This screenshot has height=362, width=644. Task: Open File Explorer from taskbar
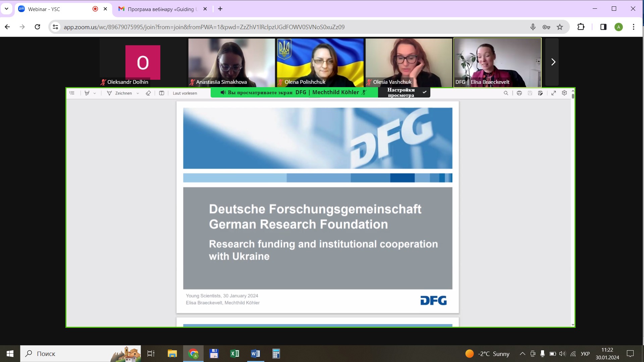[x=172, y=354]
